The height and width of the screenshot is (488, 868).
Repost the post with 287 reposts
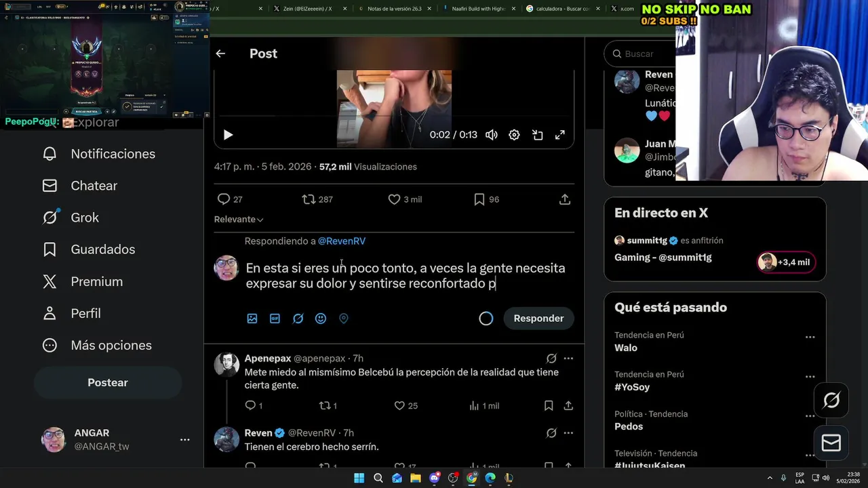(x=317, y=199)
